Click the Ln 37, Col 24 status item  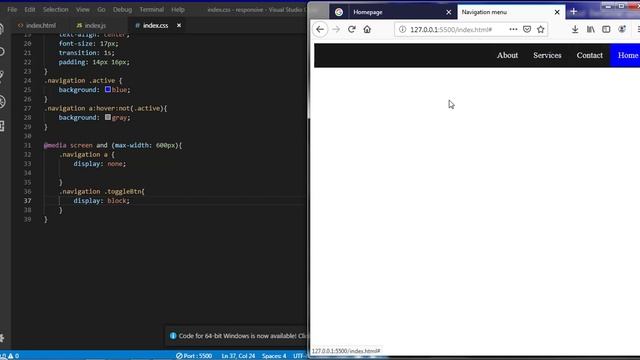click(238, 356)
